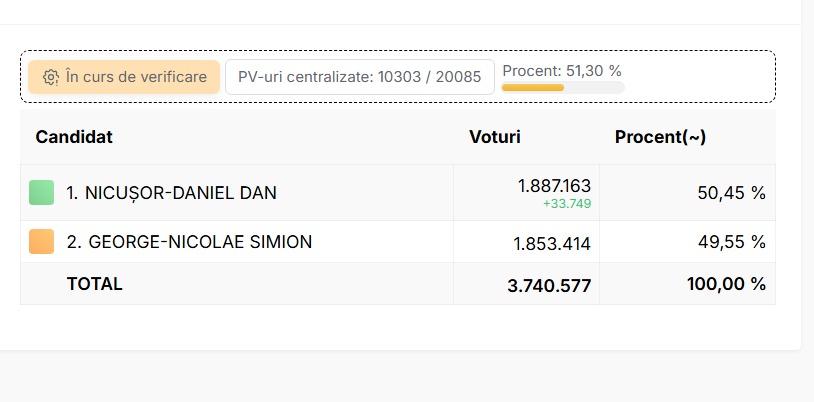Viewport: 814px width, 402px height.
Task: Click the Procent(~) column header
Action: click(660, 137)
